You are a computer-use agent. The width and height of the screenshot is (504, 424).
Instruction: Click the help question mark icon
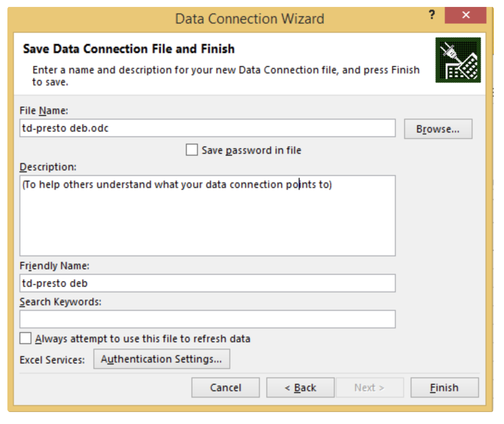click(x=431, y=15)
